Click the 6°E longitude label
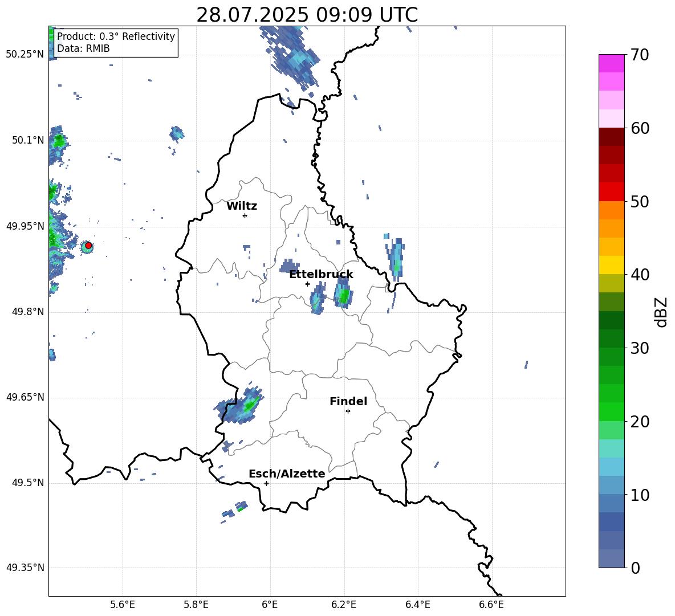 (x=270, y=605)
